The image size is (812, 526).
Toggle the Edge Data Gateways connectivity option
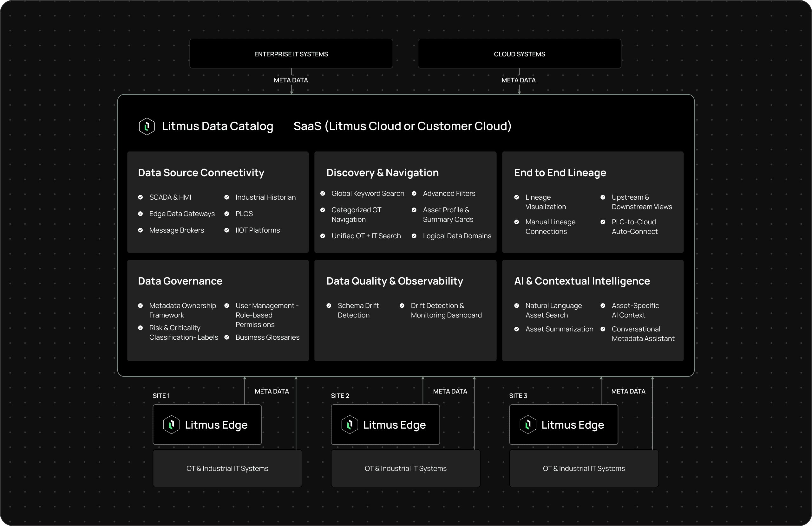tap(182, 214)
